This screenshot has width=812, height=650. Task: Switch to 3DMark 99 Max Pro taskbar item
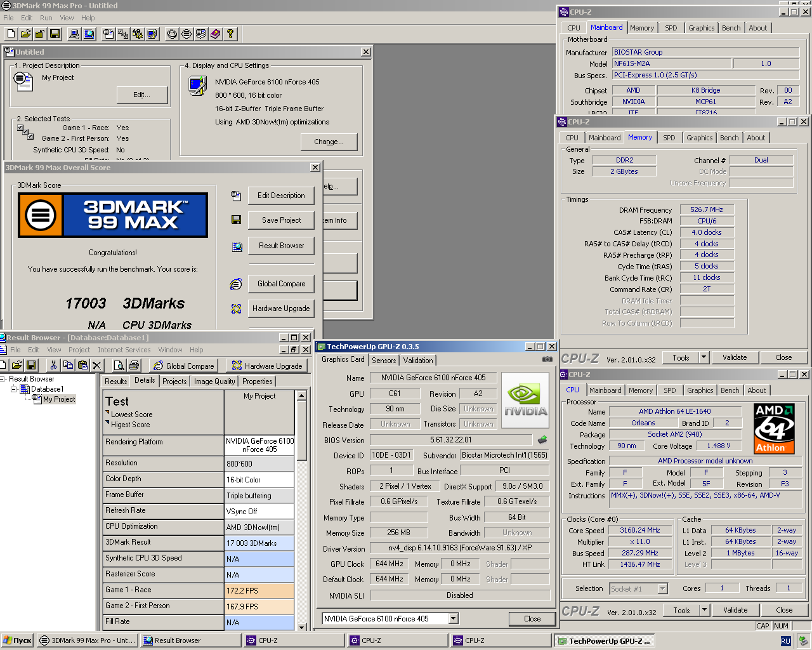[x=88, y=641]
